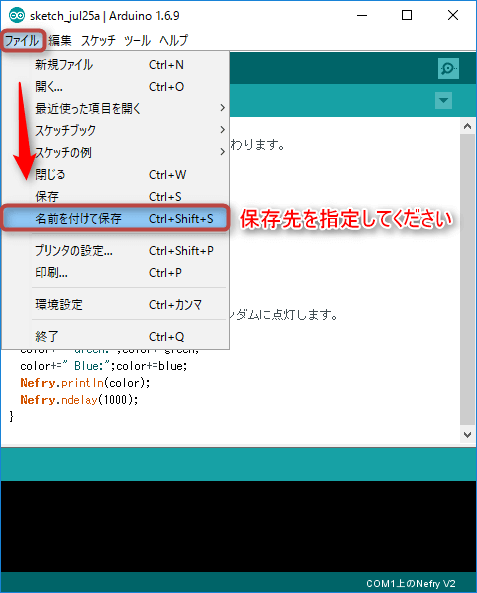Viewport: 477px width, 593px height.
Task: Open the スケッチ menu
Action: pos(98,40)
